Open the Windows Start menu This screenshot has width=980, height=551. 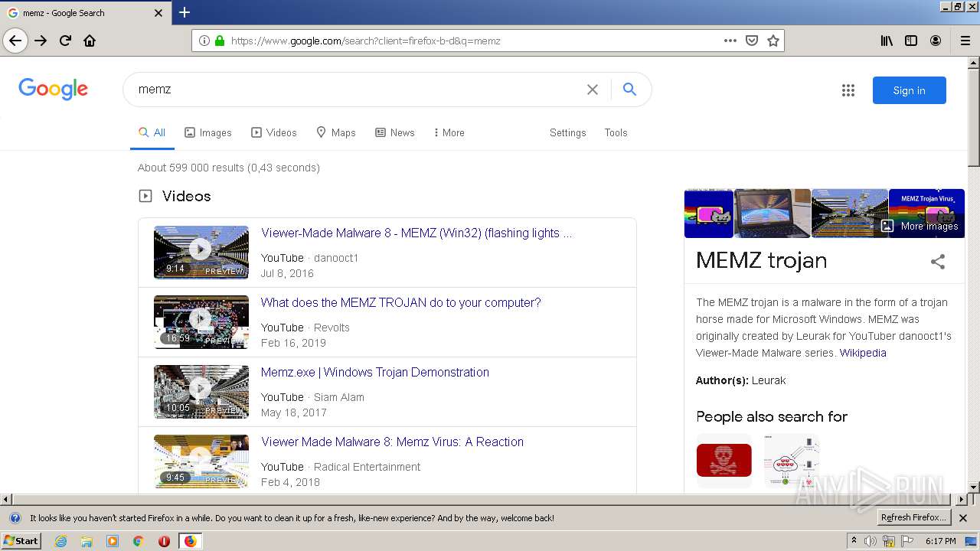(x=21, y=541)
